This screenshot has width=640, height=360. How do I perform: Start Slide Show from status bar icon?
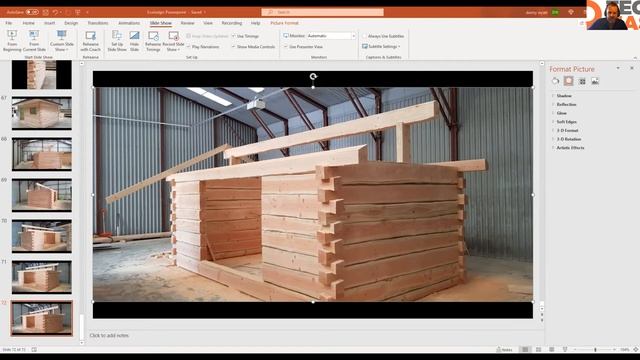565,350
